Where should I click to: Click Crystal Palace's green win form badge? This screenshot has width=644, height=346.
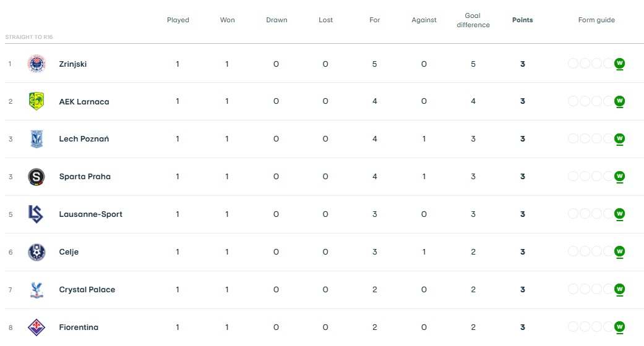coord(619,290)
